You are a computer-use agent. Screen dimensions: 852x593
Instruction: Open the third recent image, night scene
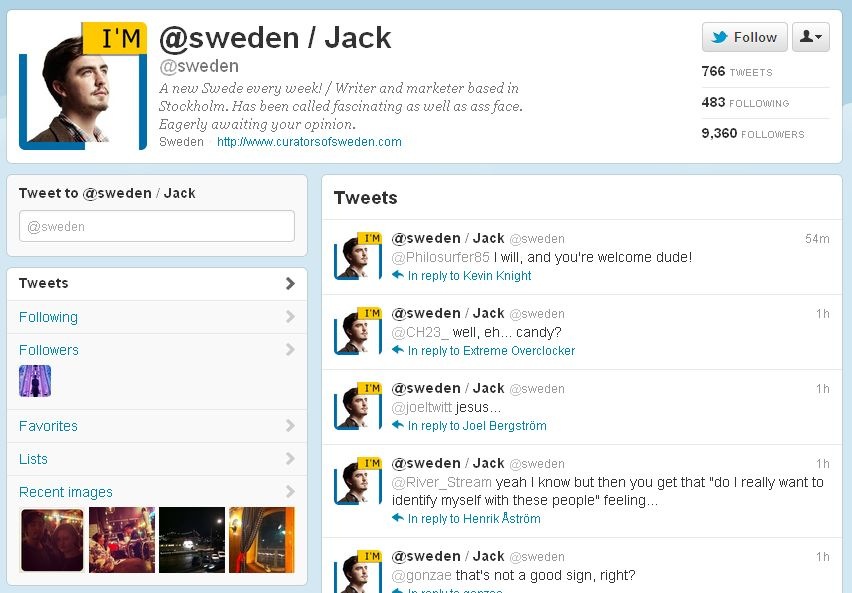point(192,540)
